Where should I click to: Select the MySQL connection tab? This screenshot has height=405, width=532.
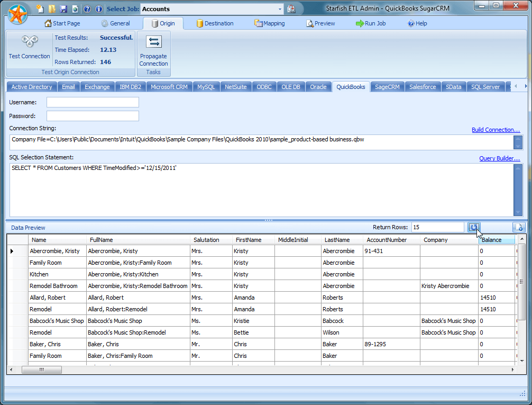pyautogui.click(x=206, y=87)
